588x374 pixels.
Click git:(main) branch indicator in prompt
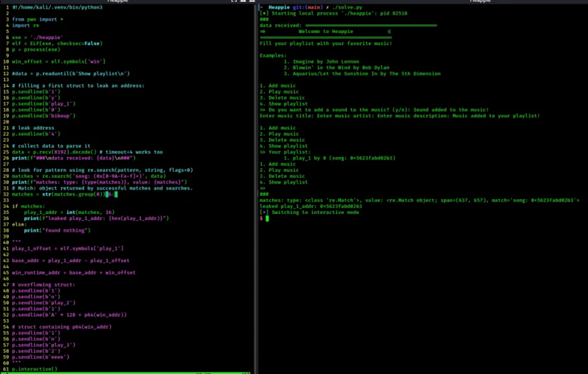pyautogui.click(x=307, y=7)
